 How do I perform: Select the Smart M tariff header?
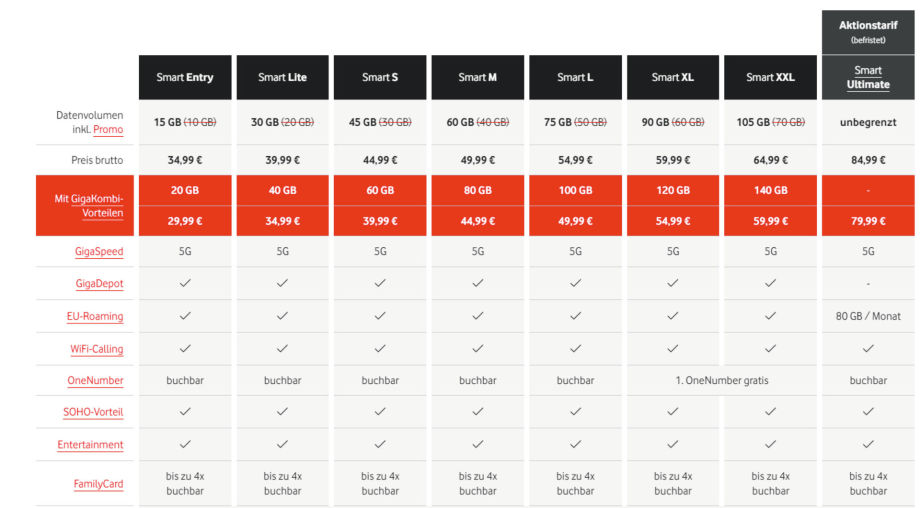tap(478, 77)
